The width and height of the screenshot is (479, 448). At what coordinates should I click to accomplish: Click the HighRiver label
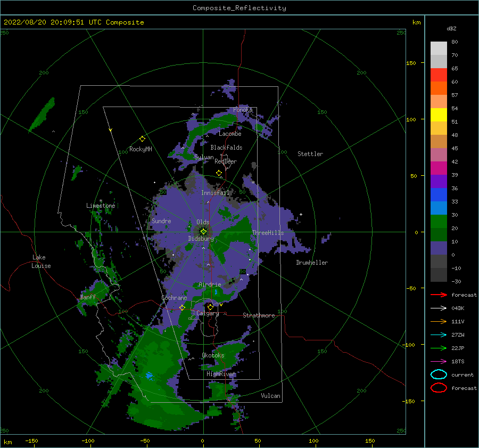click(x=221, y=374)
